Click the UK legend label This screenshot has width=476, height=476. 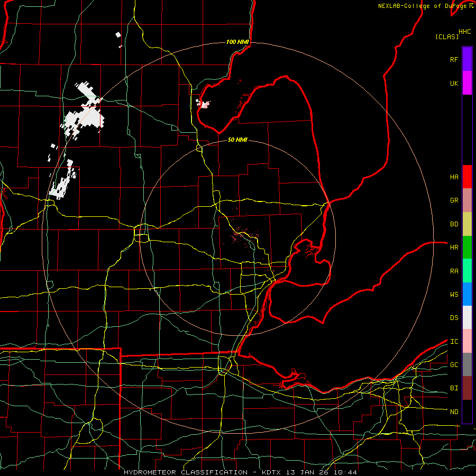click(454, 83)
